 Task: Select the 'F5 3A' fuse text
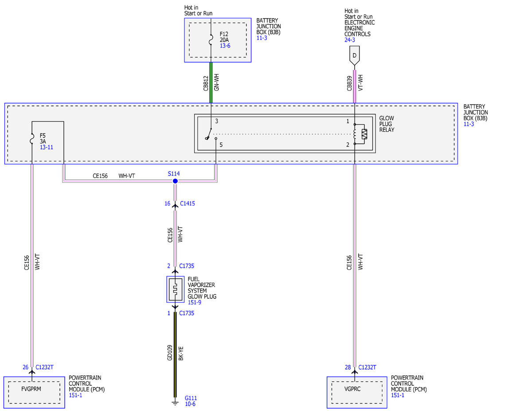tap(43, 138)
